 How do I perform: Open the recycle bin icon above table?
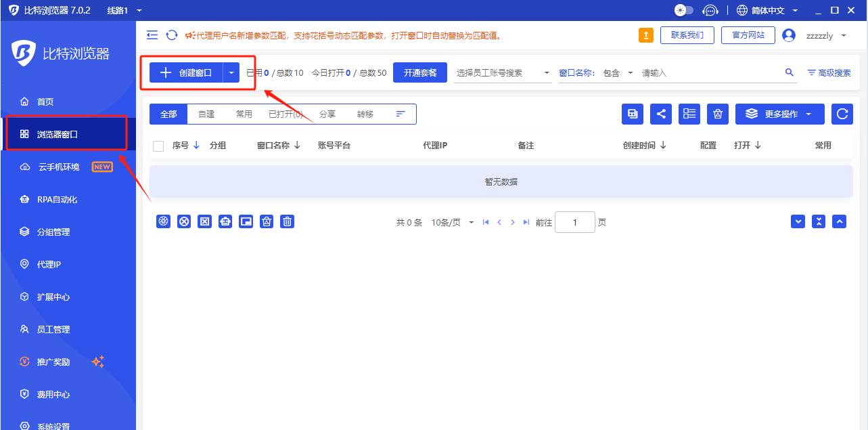pyautogui.click(x=718, y=114)
